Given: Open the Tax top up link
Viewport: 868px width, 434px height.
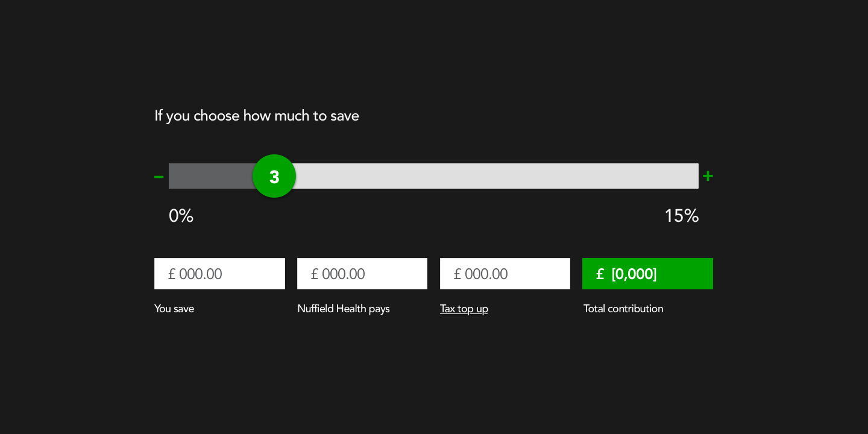Looking at the screenshot, I should [464, 309].
